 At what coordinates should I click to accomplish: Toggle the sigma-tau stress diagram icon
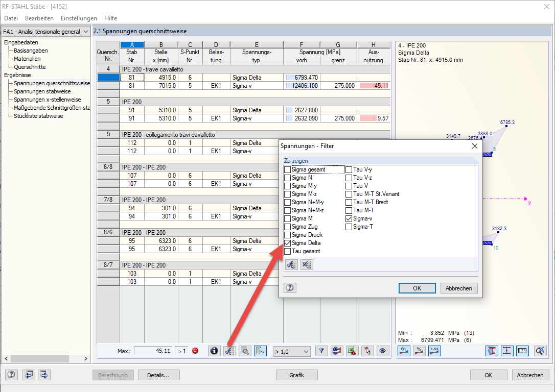pyautogui.click(x=404, y=351)
